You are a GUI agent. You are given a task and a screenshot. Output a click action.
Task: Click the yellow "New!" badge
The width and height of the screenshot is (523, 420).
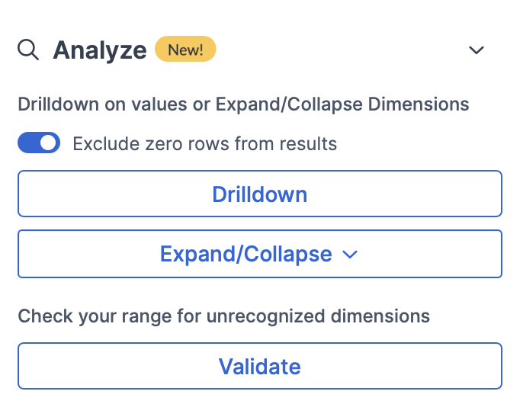pos(185,50)
